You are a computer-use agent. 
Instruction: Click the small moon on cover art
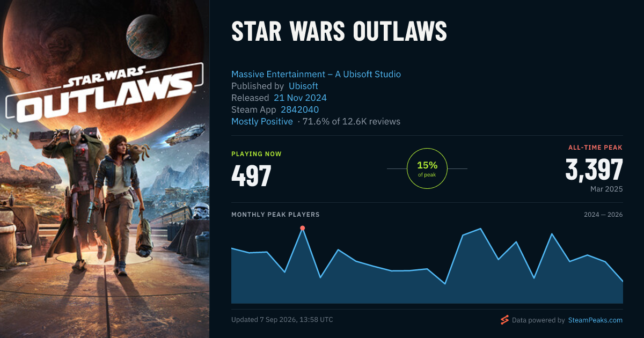pyautogui.click(x=148, y=36)
